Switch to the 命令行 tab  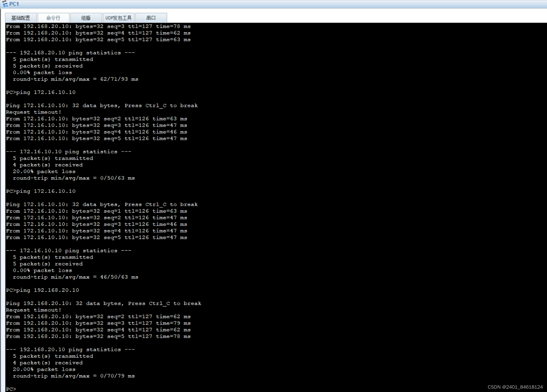pos(53,18)
